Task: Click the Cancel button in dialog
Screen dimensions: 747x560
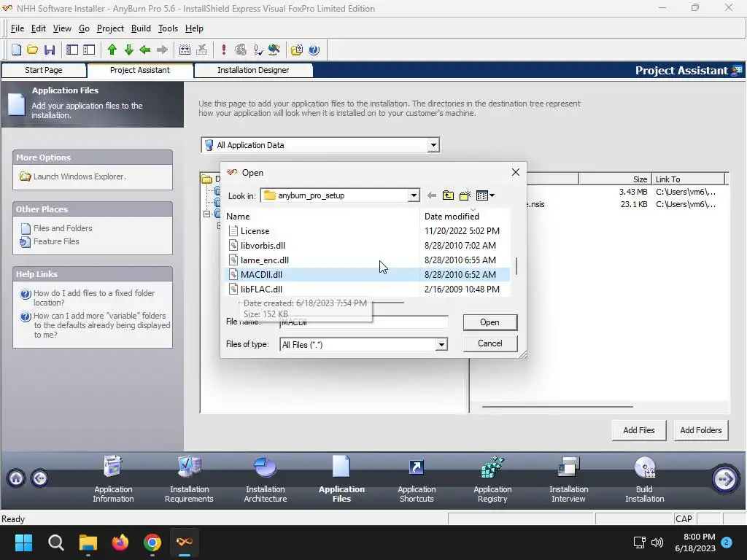Action: (x=489, y=343)
